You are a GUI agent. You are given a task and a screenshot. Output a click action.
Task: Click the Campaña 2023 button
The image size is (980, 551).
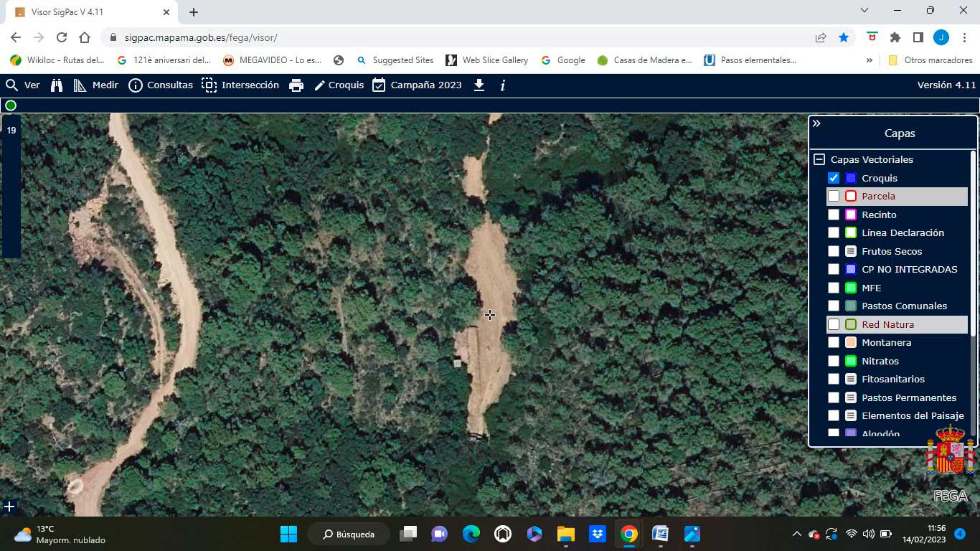tap(417, 85)
